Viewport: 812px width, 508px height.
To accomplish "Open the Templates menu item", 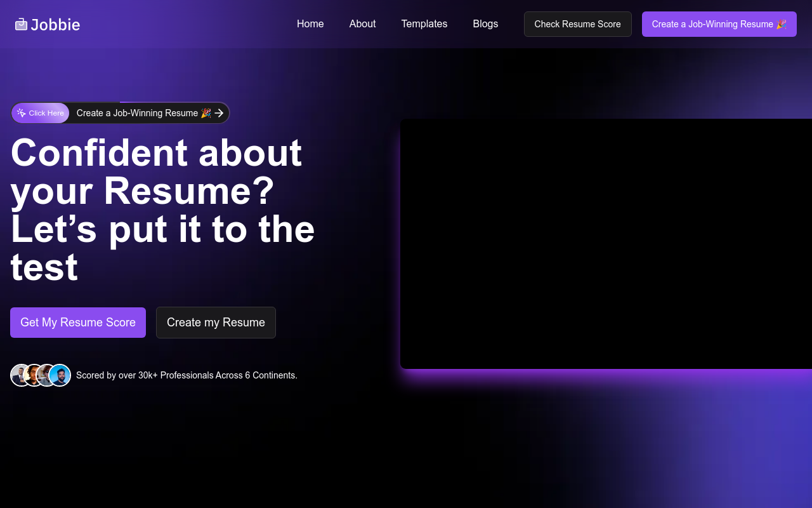I will (424, 24).
